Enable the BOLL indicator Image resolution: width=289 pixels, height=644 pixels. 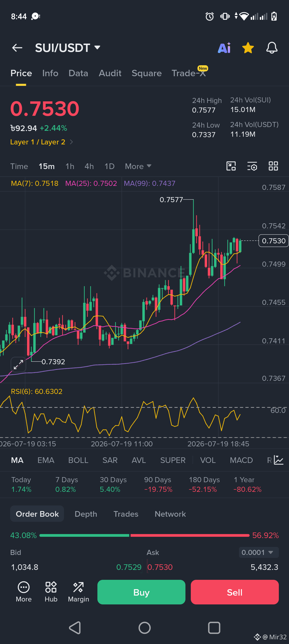point(78,460)
